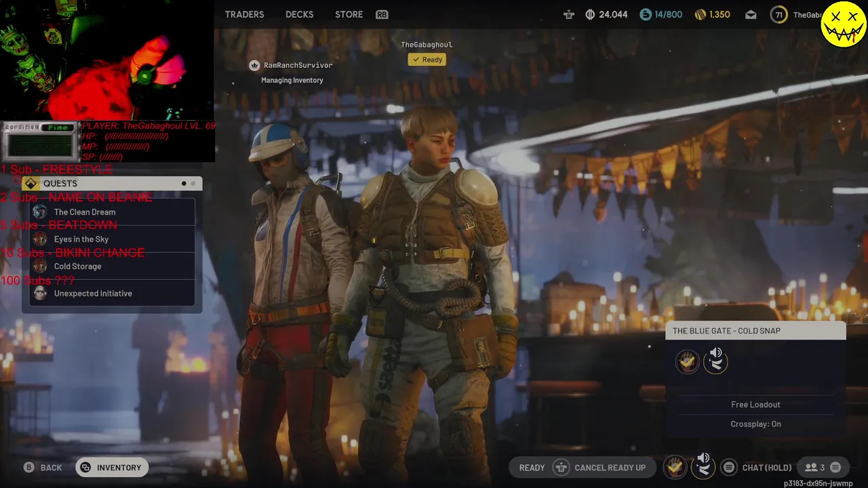The width and height of the screenshot is (868, 488).
Task: Open the INVENTORY button
Action: pos(112,468)
